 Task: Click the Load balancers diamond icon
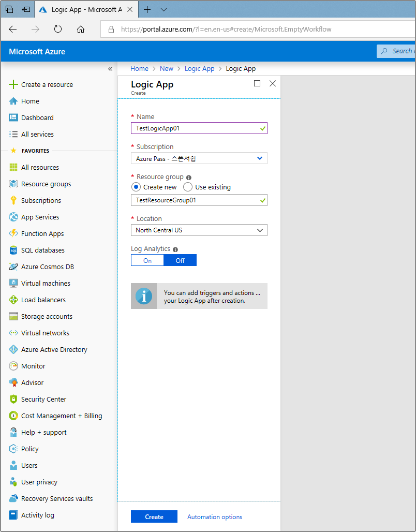tap(13, 300)
